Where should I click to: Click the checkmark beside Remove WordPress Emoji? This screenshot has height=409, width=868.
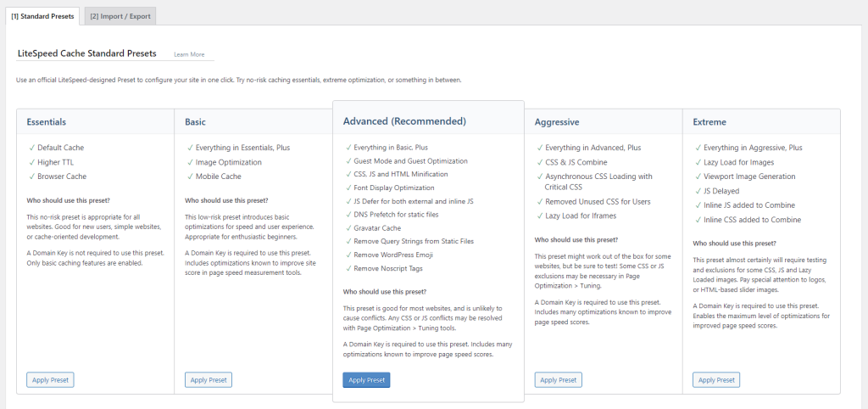pyautogui.click(x=348, y=255)
